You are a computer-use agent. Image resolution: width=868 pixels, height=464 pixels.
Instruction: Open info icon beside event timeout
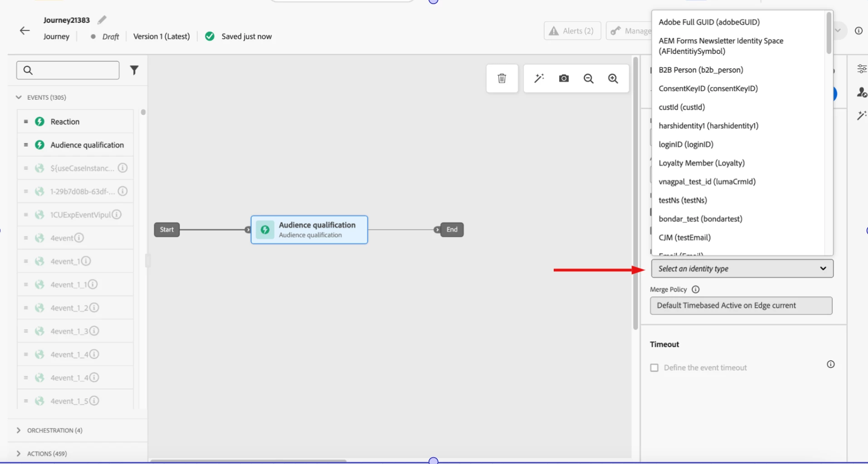(830, 364)
